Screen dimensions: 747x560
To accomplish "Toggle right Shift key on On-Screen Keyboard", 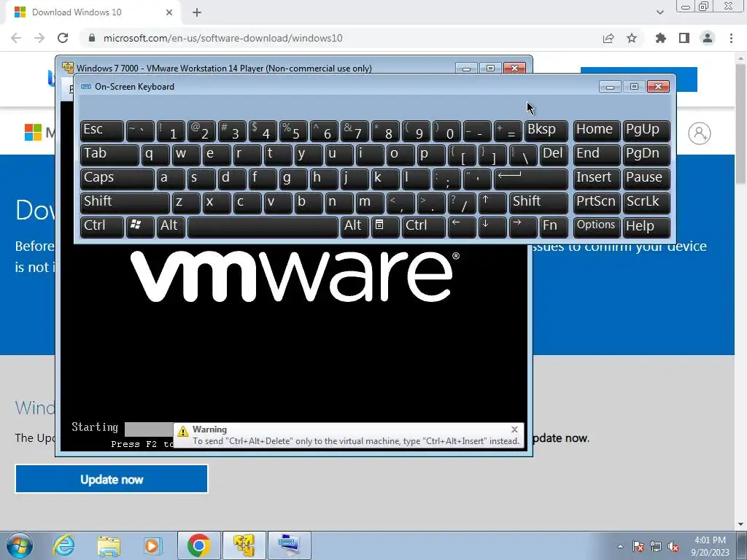I will pyautogui.click(x=538, y=203).
